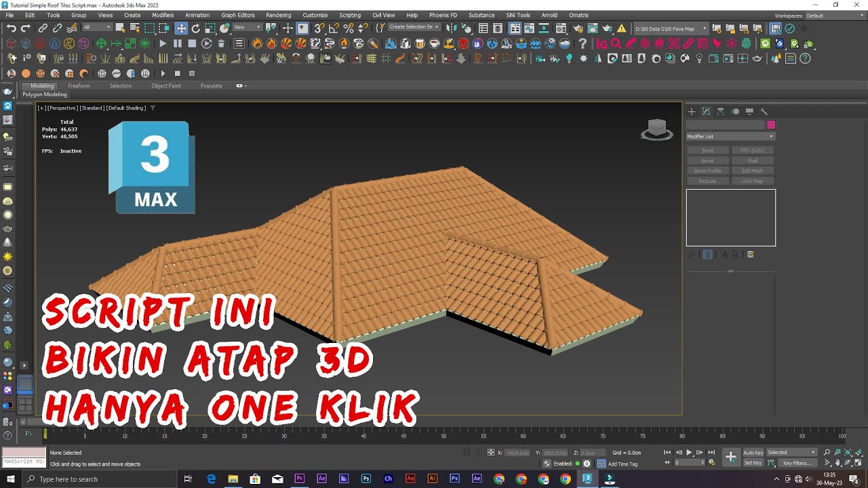Click the green fingerprint icon
This screenshot has height=488, width=868.
pyautogui.click(x=747, y=43)
